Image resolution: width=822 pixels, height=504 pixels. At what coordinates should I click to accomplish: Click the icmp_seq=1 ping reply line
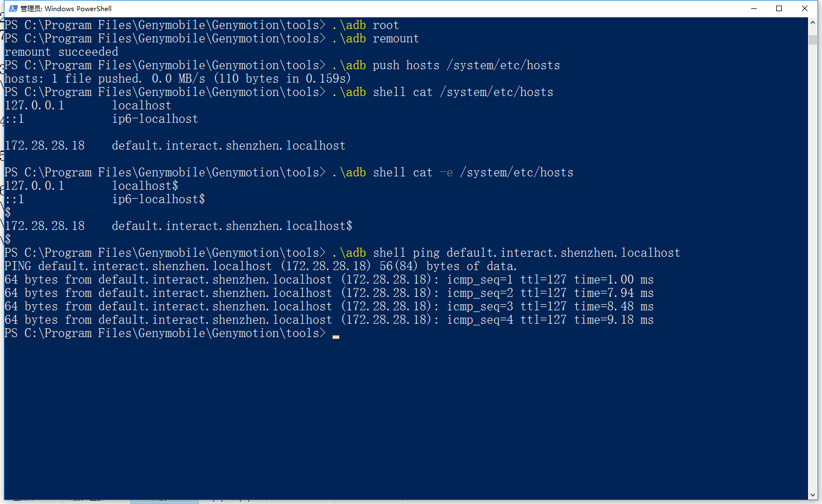tap(329, 280)
